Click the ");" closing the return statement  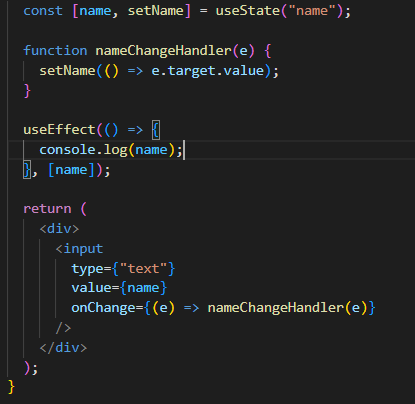tap(31, 368)
